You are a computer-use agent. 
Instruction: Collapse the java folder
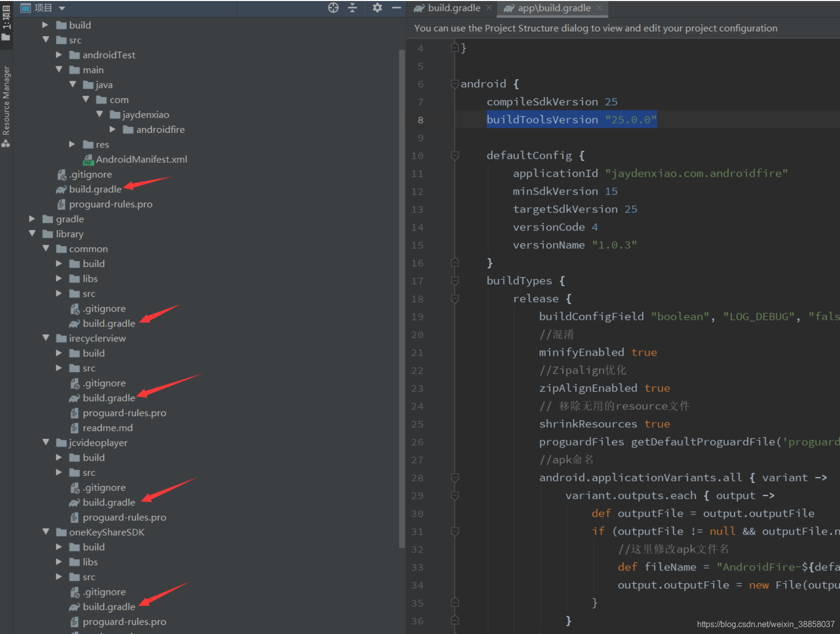pos(72,85)
